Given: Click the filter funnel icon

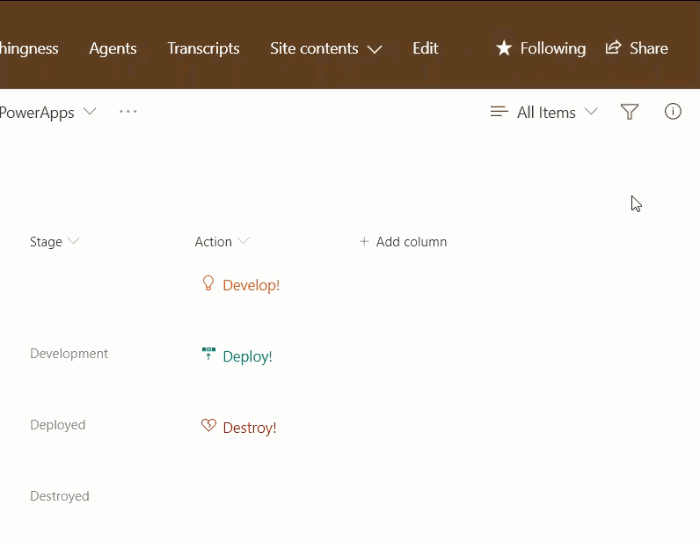Looking at the screenshot, I should [629, 112].
